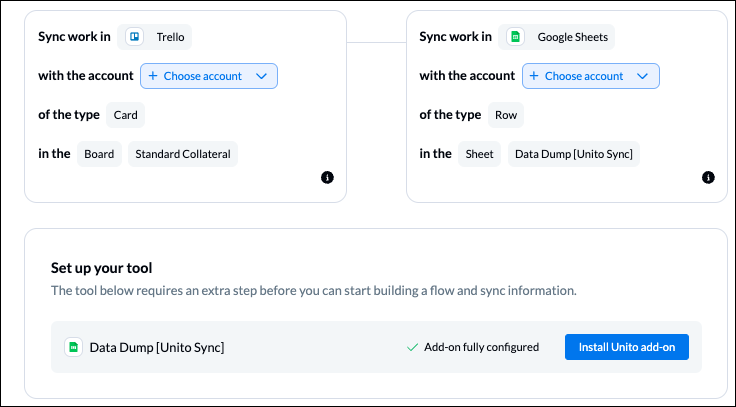
Task: Open Google Sheets Choose account dropdown
Action: pos(591,76)
